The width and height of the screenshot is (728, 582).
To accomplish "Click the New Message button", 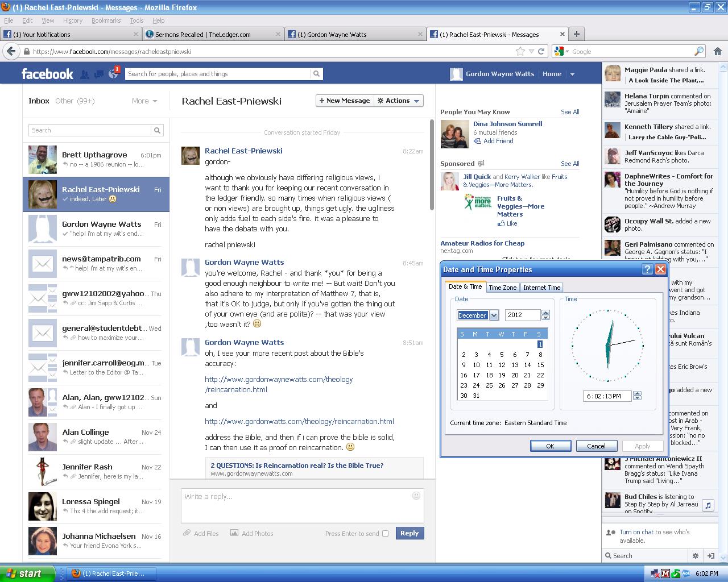I will (x=344, y=101).
